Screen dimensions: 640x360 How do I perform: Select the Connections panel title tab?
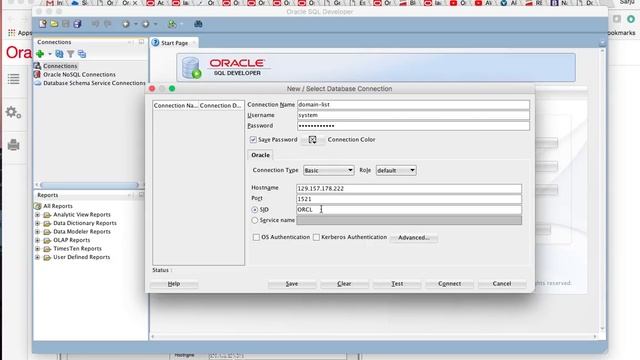coord(54,42)
